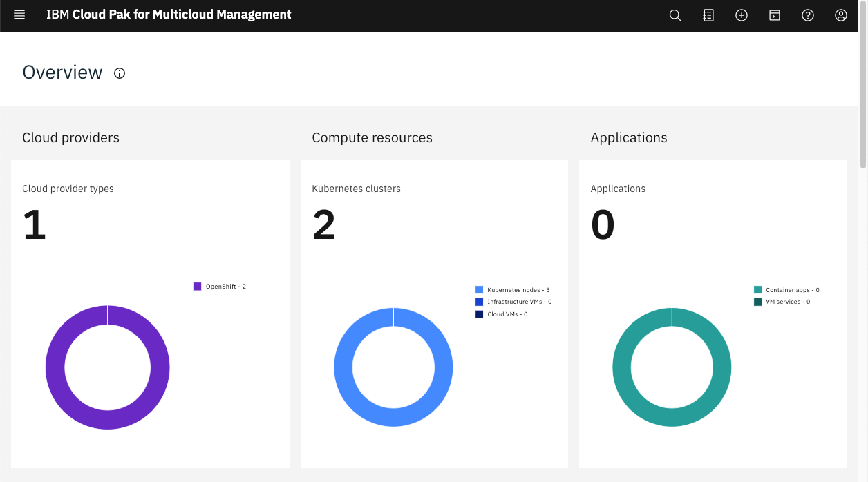The width and height of the screenshot is (868, 482).
Task: Open the hamburger navigation menu
Action: click(x=19, y=15)
